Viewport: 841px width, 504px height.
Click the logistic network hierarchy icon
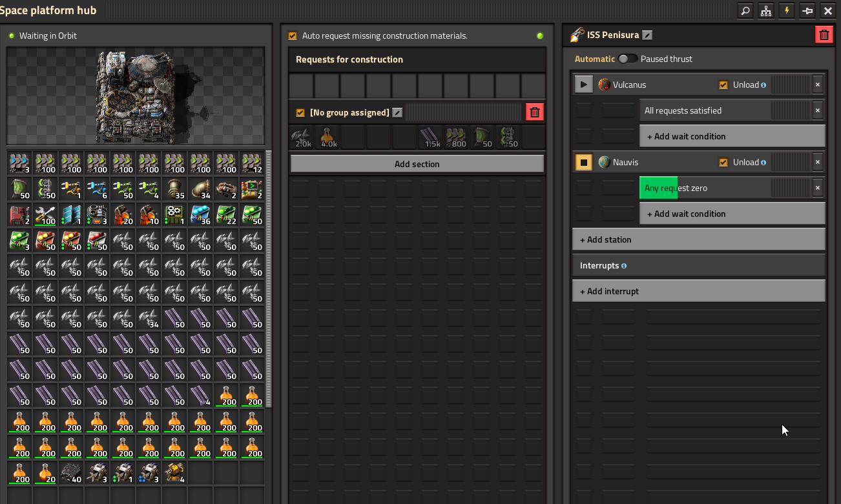click(x=766, y=11)
